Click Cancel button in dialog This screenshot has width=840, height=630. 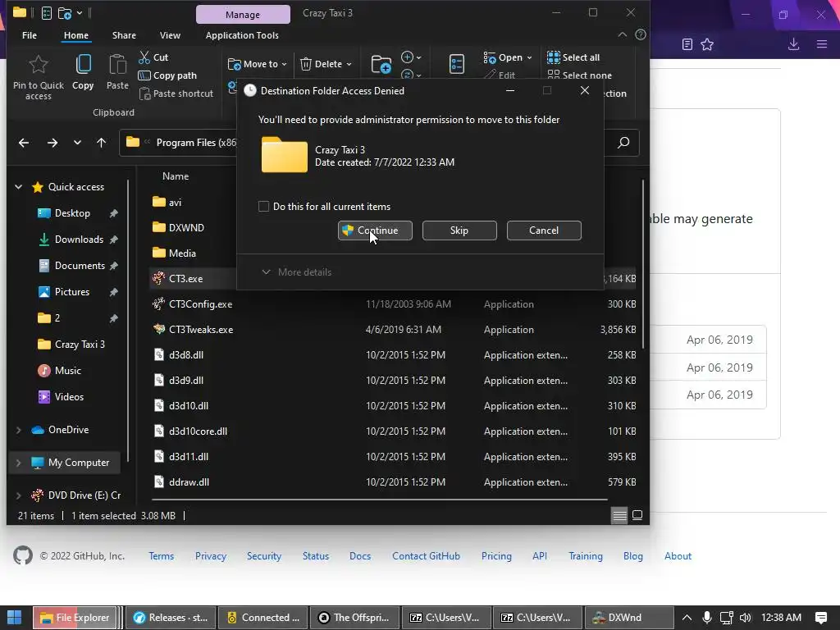pyautogui.click(x=544, y=231)
